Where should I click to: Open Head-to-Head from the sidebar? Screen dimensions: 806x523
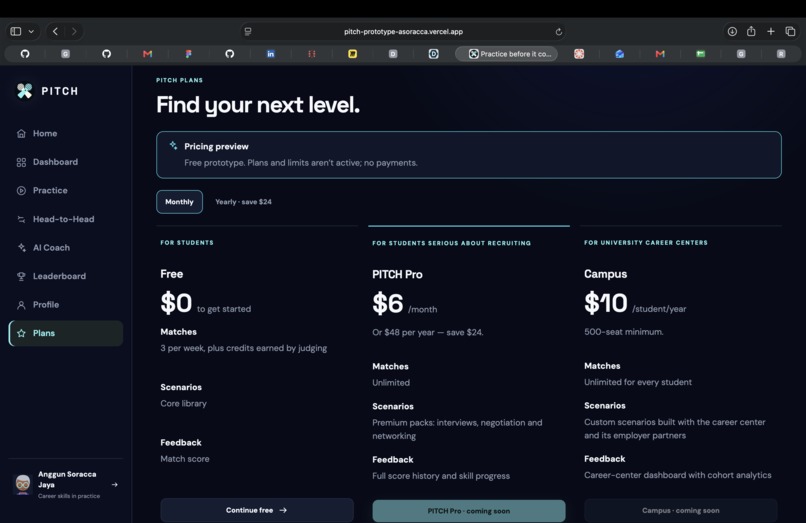[x=66, y=219]
